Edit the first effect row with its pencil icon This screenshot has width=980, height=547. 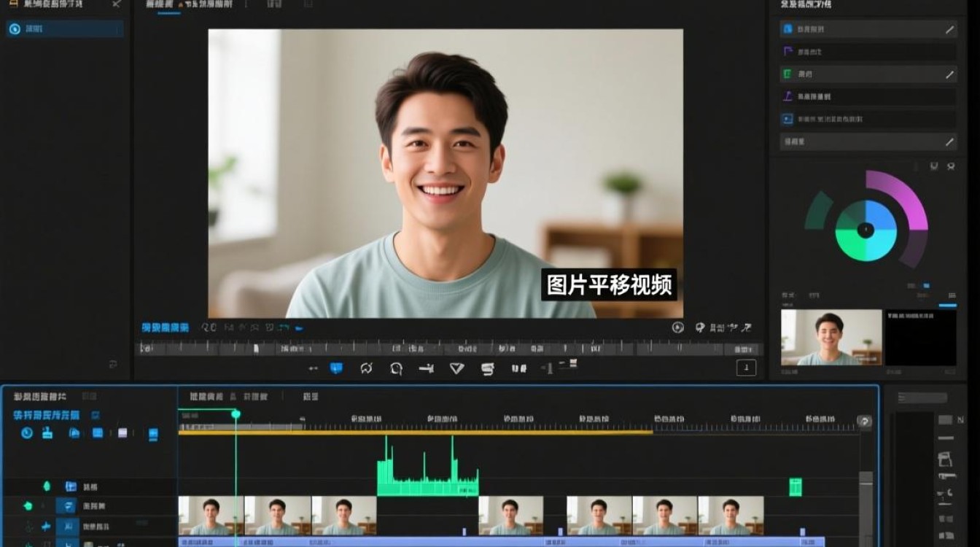(x=949, y=30)
